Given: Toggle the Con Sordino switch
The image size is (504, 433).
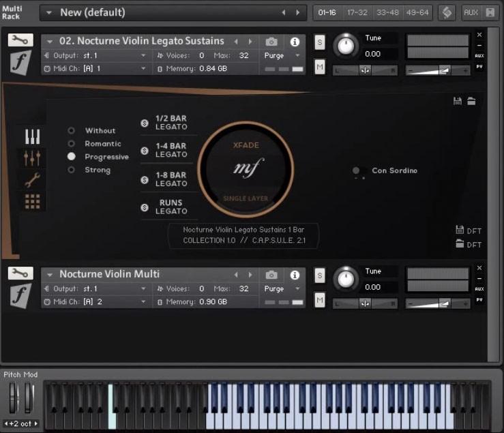Looking at the screenshot, I should click(357, 170).
